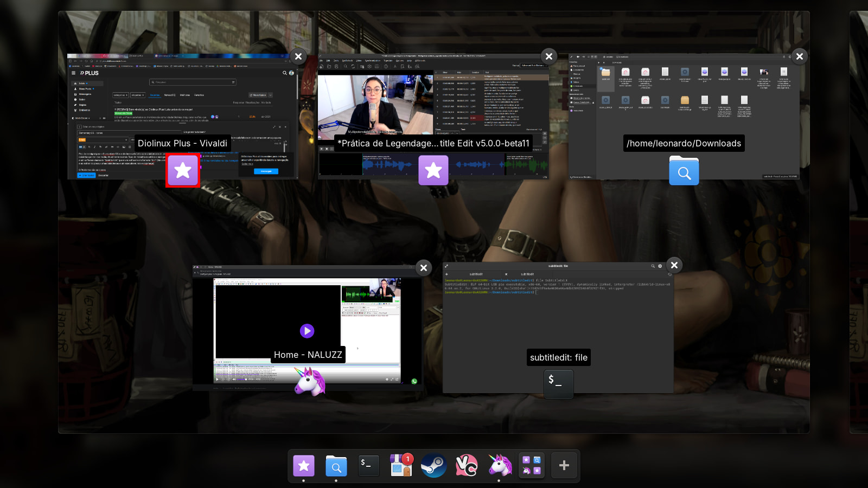The width and height of the screenshot is (868, 488).
Task: Open the /home/leonardo/Downloads window preview
Action: 684,108
